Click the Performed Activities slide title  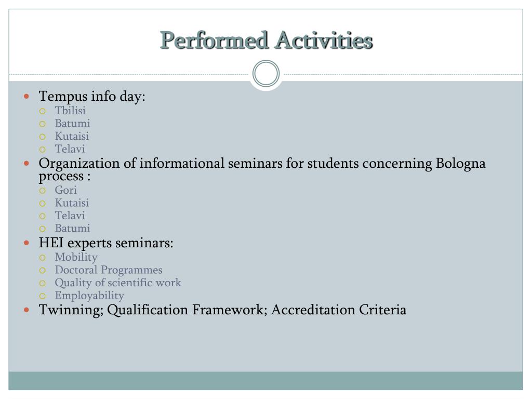click(267, 41)
